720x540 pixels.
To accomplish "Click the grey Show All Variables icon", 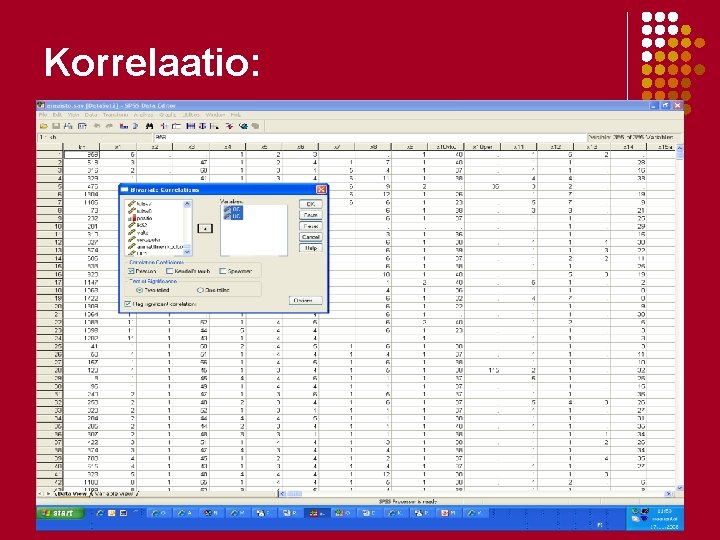I will pyautogui.click(x=255, y=126).
